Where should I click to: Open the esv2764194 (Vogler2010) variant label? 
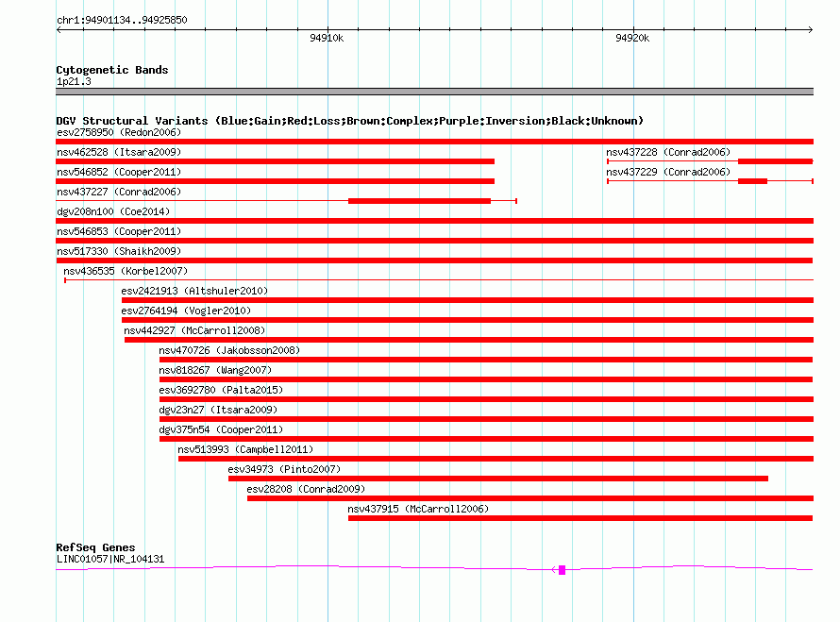click(186, 311)
